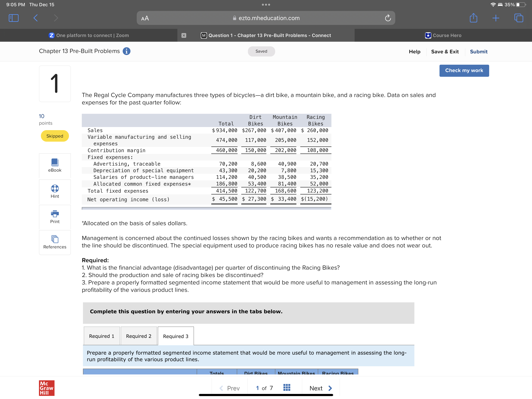Tap the Safari share icon

(473, 18)
